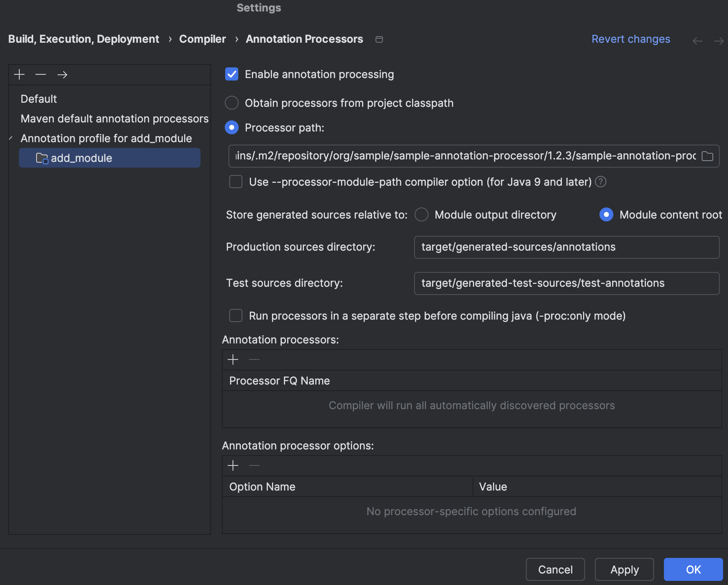Remove a processor from the list

[254, 359]
